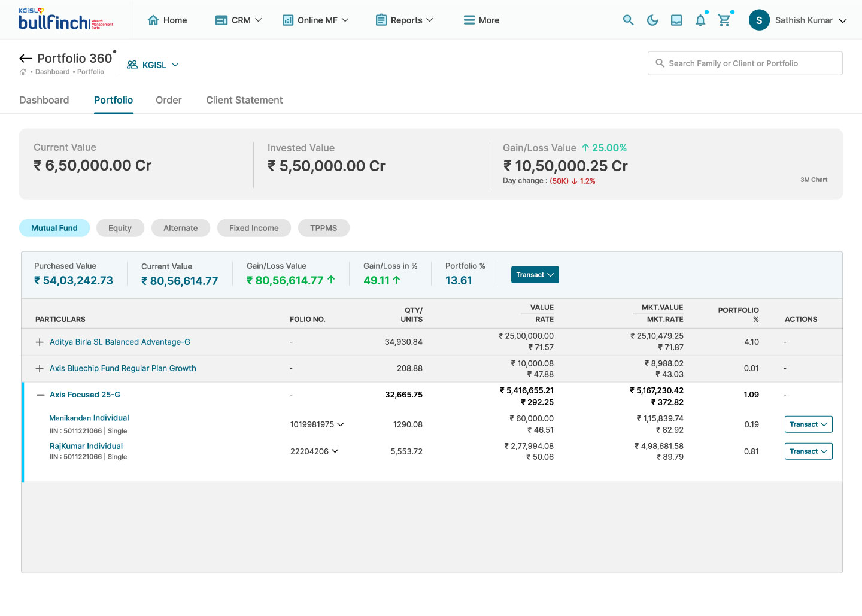Open Reports menu
862x616 pixels.
[x=404, y=20]
